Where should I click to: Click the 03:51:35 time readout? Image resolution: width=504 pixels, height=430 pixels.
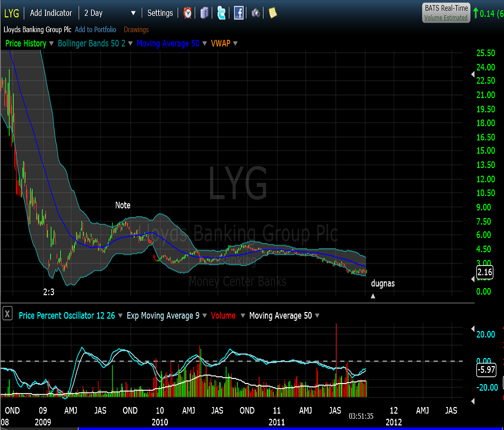click(361, 416)
